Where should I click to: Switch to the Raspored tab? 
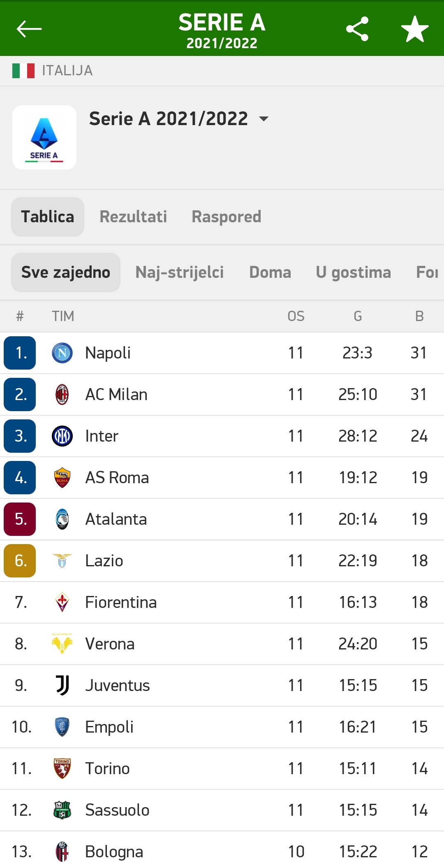point(227,217)
